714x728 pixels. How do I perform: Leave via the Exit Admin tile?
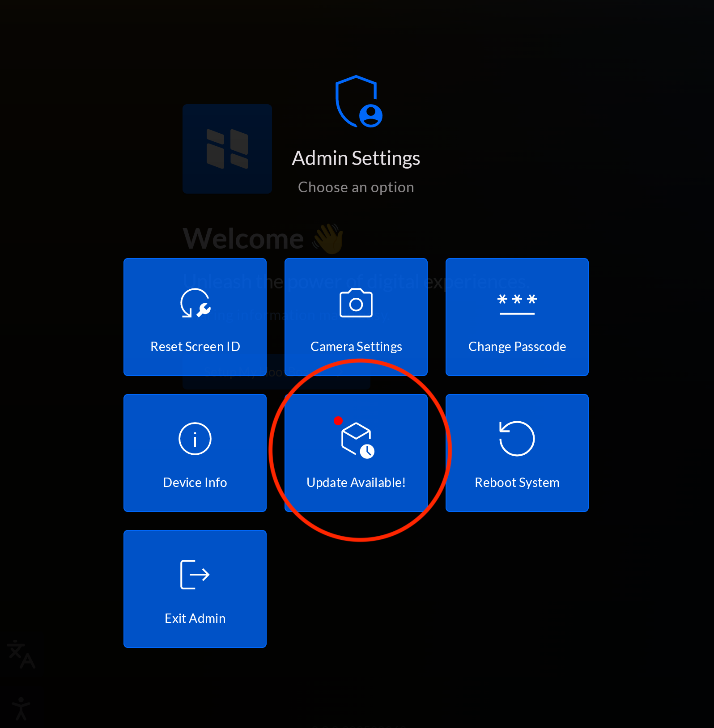pyautogui.click(x=195, y=589)
